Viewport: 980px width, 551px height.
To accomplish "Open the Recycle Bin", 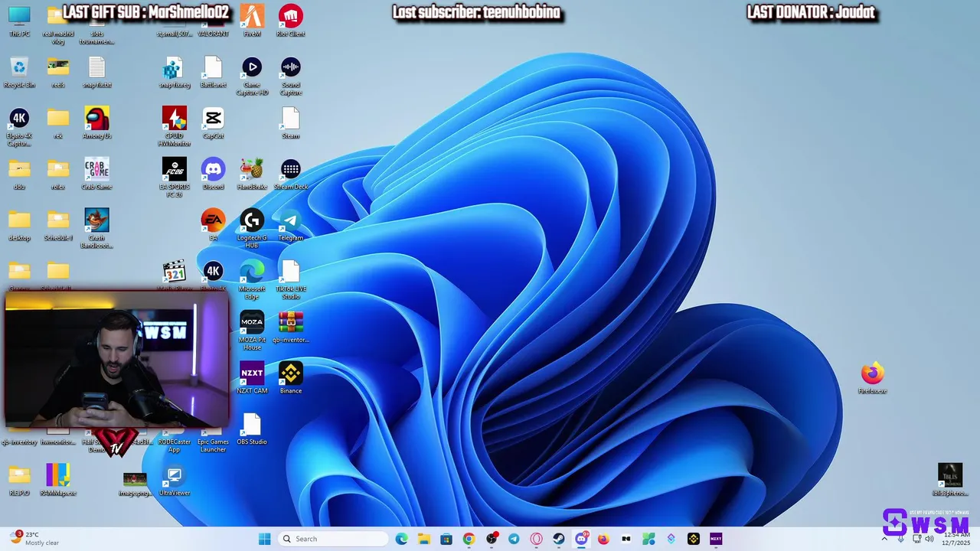I will [19, 72].
